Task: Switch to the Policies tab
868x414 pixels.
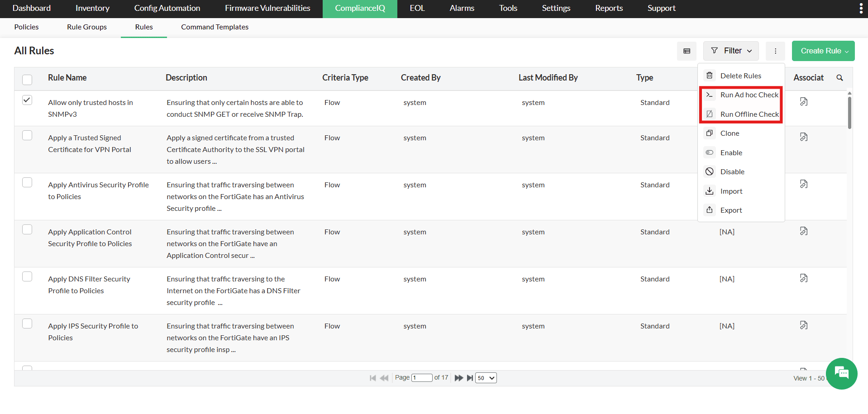Action: 26,27
